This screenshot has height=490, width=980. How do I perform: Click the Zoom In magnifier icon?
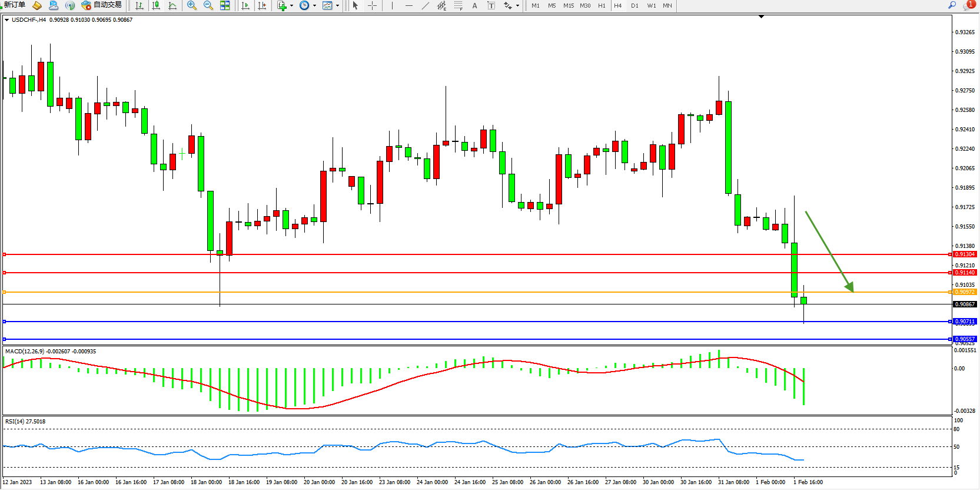point(191,5)
